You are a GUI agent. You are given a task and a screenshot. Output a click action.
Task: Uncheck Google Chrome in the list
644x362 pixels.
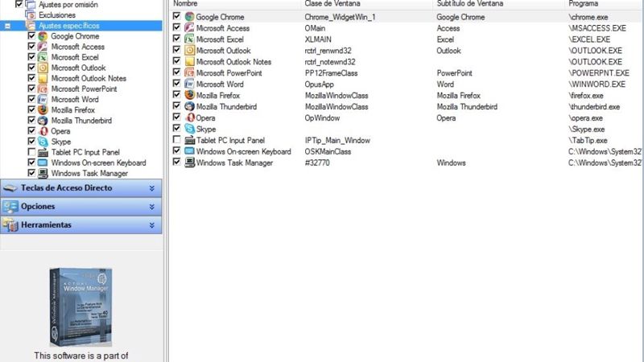pyautogui.click(x=176, y=16)
